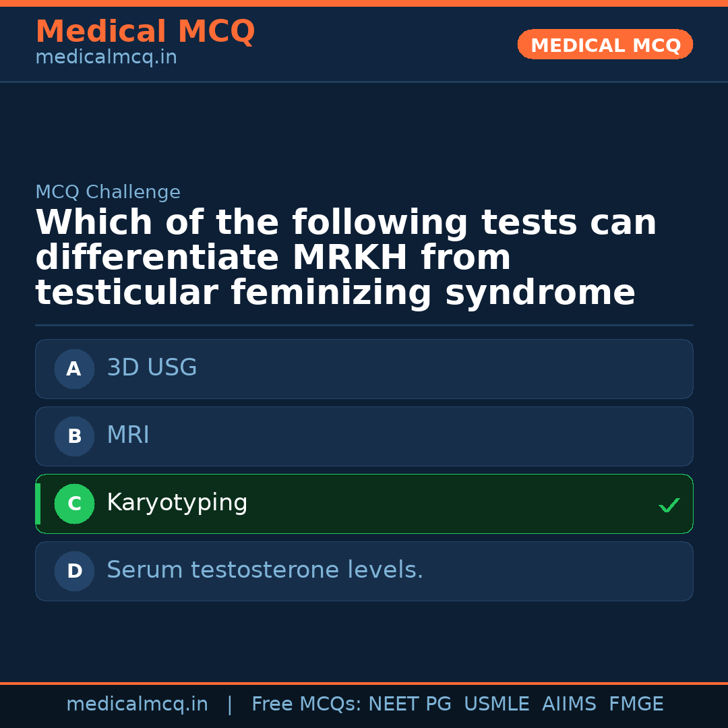Select Serum testosterone levels answer text
Screen dimensions: 728x728
point(265,570)
